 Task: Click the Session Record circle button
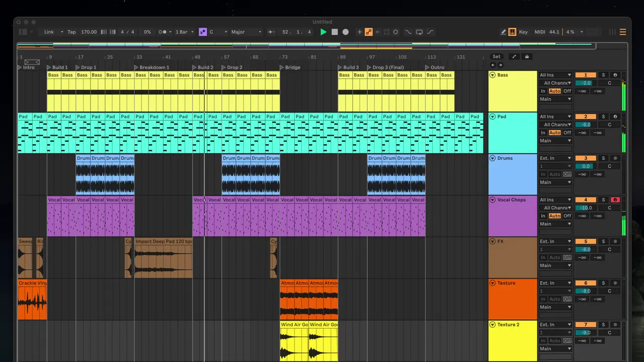395,32
